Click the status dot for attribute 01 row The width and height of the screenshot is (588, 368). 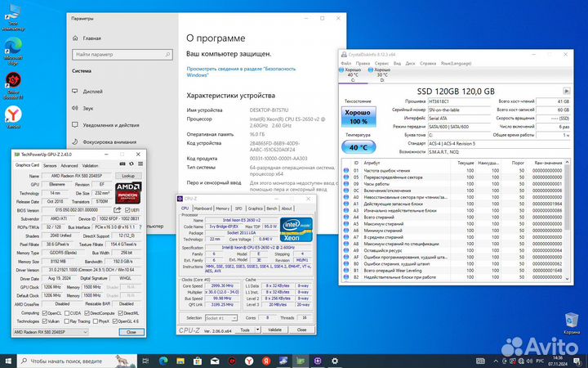(346, 170)
